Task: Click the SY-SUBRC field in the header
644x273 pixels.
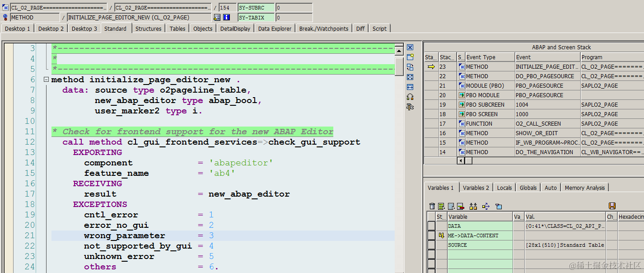Action: [256, 8]
